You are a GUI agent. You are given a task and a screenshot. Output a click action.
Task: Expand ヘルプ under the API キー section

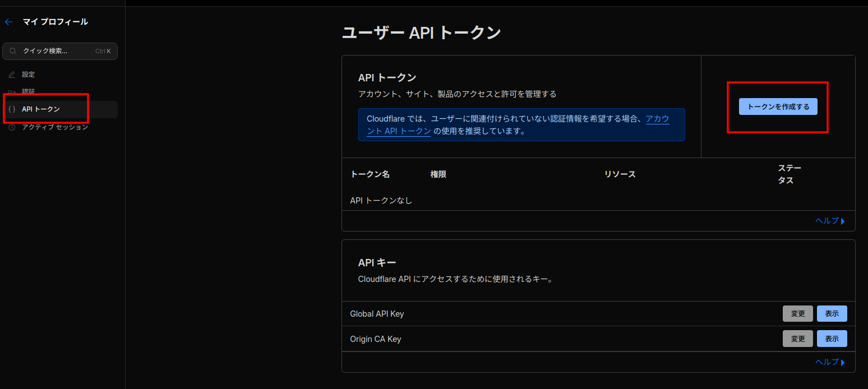pos(830,362)
